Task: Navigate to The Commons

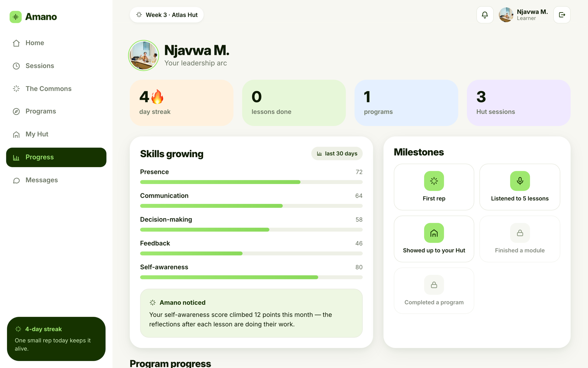Action: pyautogui.click(x=56, y=89)
